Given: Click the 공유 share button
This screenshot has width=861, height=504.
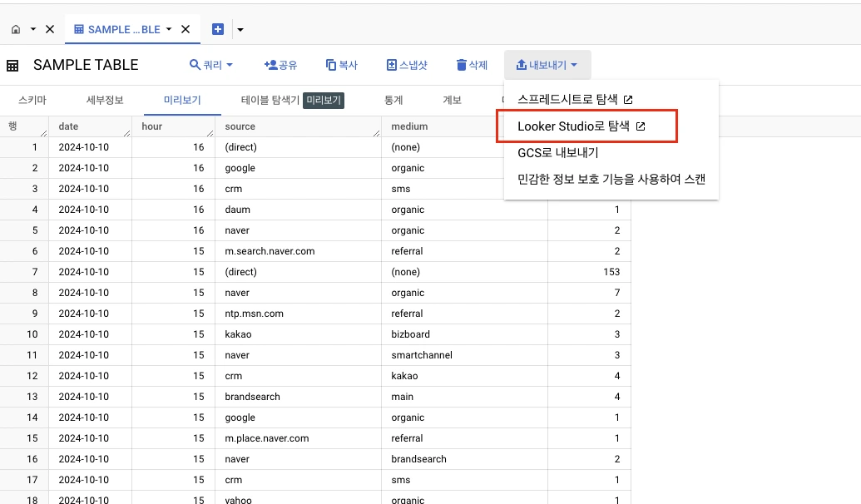Looking at the screenshot, I should point(280,65).
